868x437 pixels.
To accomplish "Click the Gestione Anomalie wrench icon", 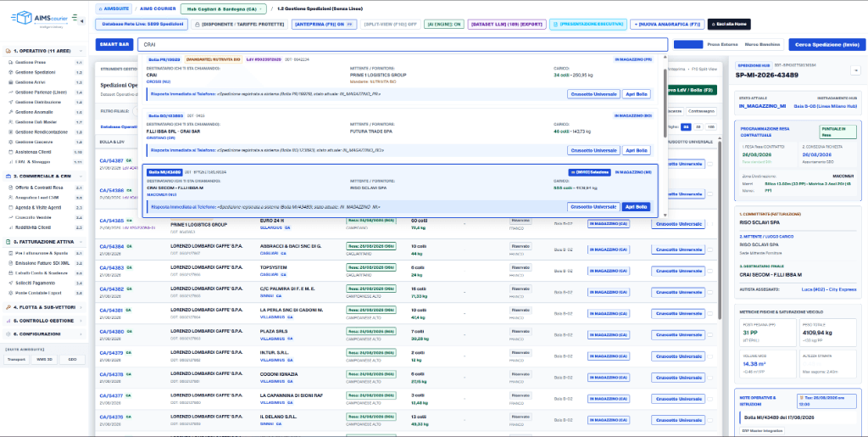I will pyautogui.click(x=10, y=113).
